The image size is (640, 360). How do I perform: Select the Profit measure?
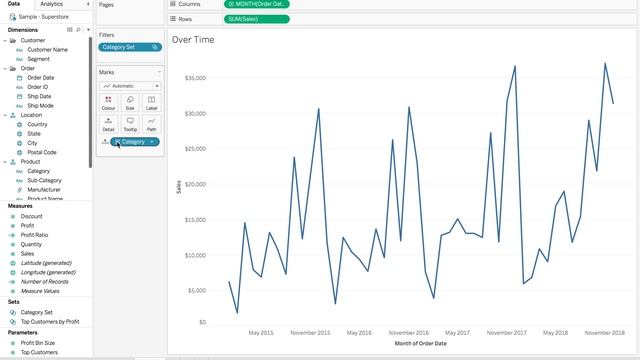coord(27,226)
